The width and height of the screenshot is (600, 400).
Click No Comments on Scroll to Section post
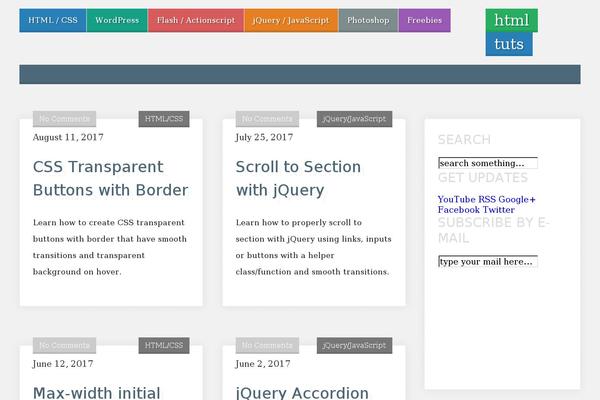click(x=267, y=119)
